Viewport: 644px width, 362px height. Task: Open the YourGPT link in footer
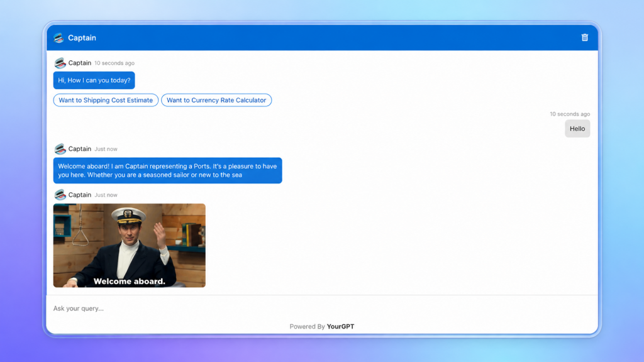(340, 326)
